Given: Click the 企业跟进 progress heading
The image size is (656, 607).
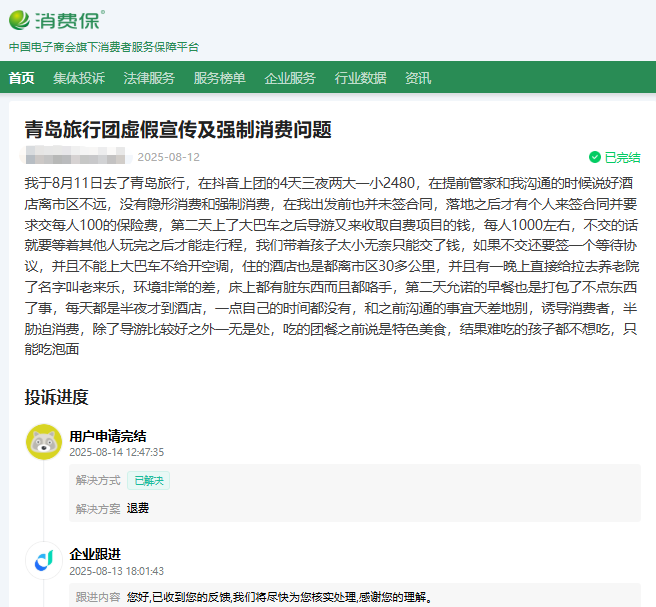Looking at the screenshot, I should (95, 554).
